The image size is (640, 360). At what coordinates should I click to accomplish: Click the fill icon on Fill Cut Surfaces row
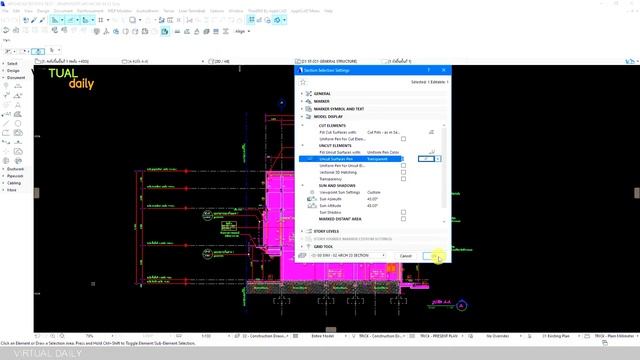[431, 132]
